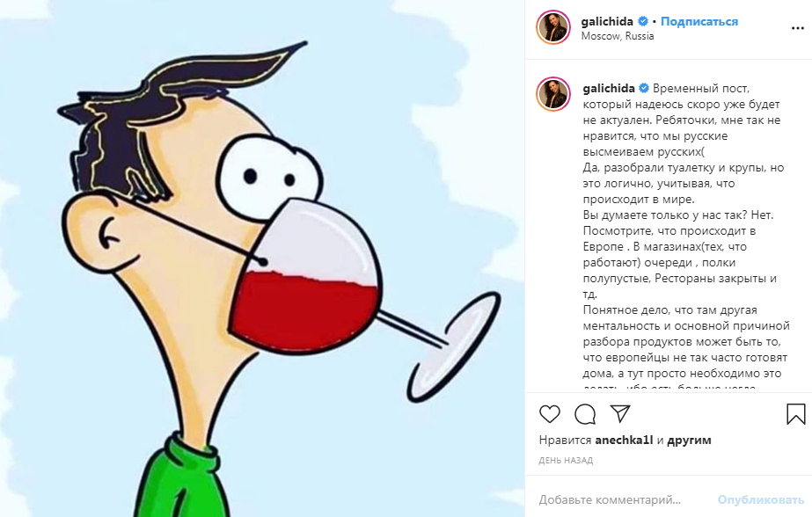Open the Moscow, Russia location link

tap(618, 36)
